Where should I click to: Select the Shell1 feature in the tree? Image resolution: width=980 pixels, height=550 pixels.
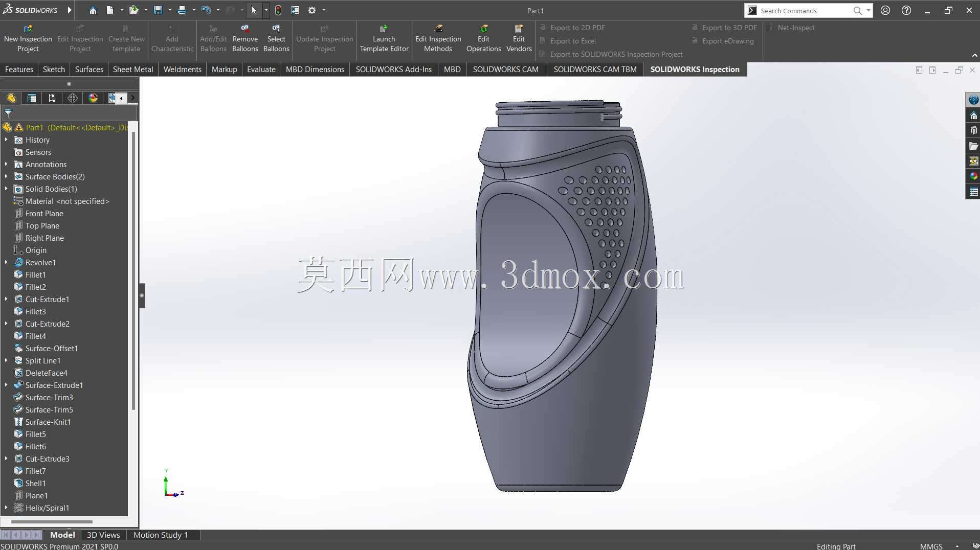pos(35,483)
